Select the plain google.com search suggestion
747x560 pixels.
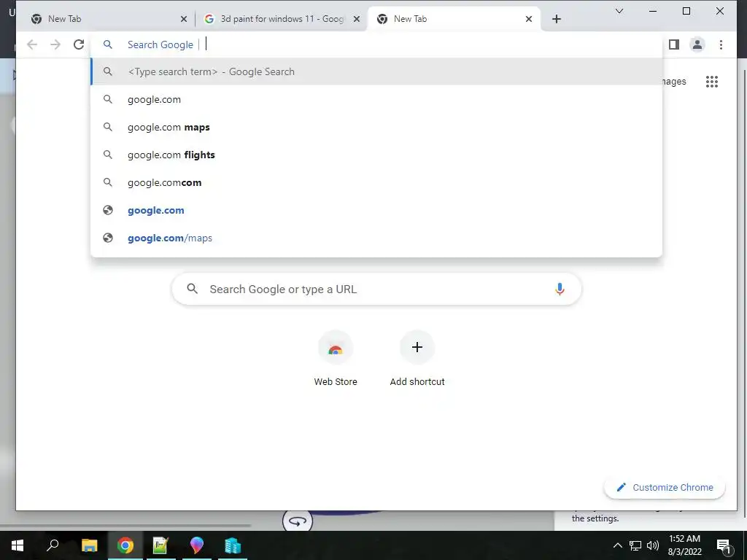(376, 99)
